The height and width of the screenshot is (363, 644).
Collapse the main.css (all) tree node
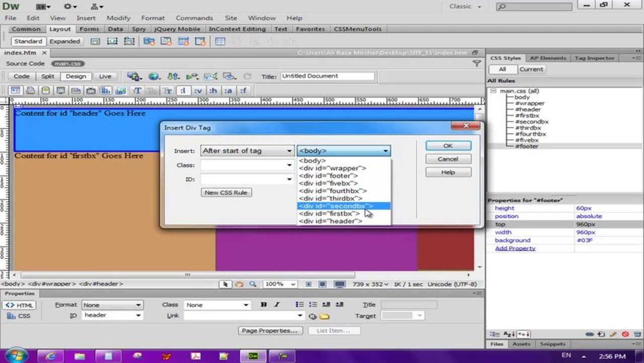493,91
